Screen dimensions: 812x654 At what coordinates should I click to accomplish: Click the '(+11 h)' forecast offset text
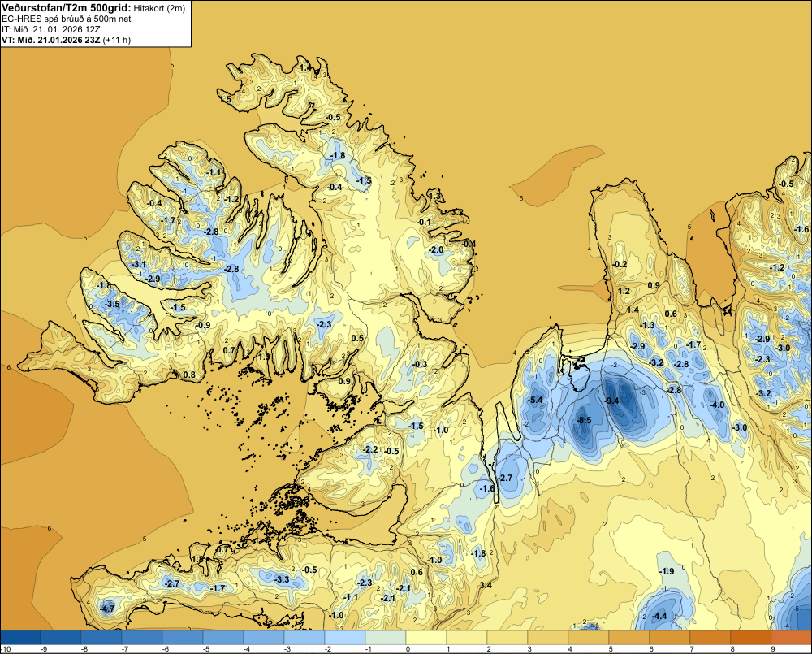(117, 40)
